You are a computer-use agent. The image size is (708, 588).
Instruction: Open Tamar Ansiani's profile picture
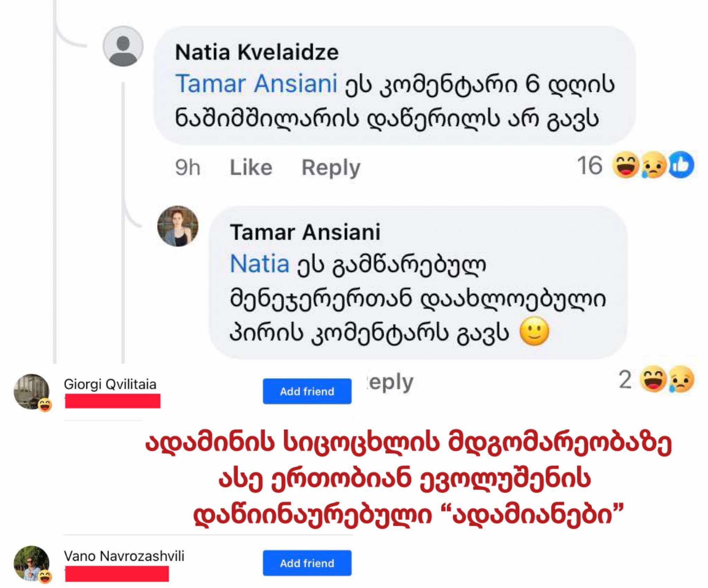click(x=178, y=226)
